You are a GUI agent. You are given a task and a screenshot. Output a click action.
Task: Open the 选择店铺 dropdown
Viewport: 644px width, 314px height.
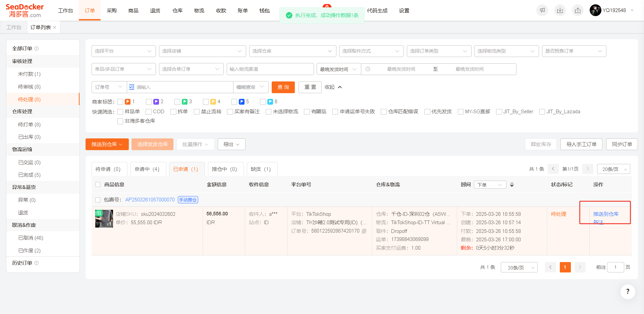(x=202, y=51)
